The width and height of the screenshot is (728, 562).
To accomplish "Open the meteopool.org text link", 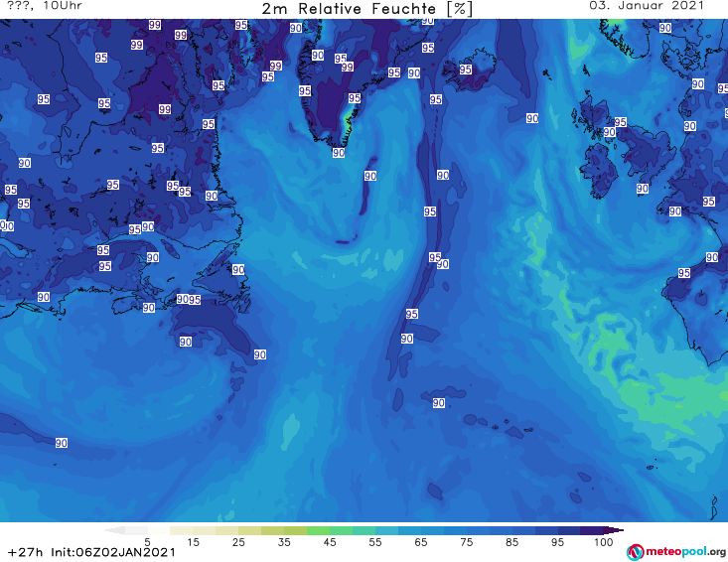I will pos(685,551).
